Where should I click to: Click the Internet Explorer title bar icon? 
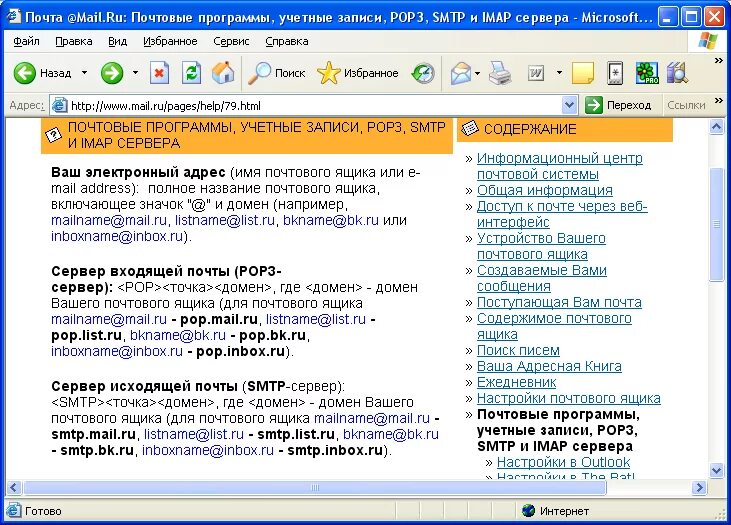(x=14, y=16)
